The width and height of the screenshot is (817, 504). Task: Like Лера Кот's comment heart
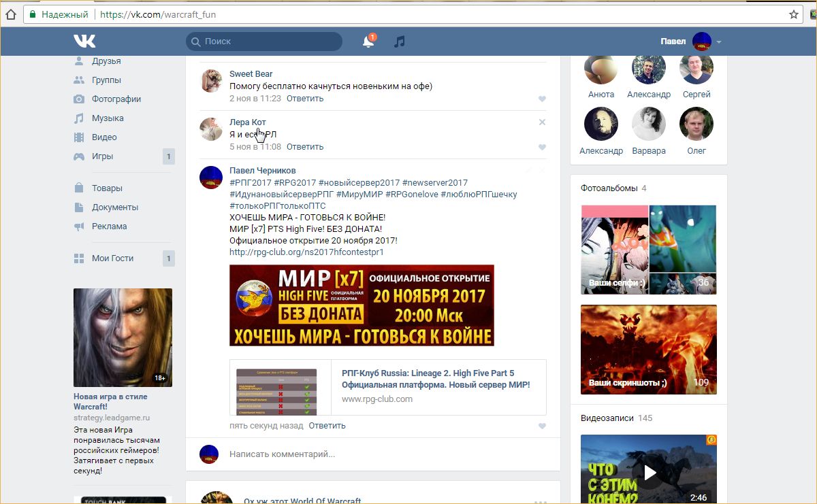542,148
